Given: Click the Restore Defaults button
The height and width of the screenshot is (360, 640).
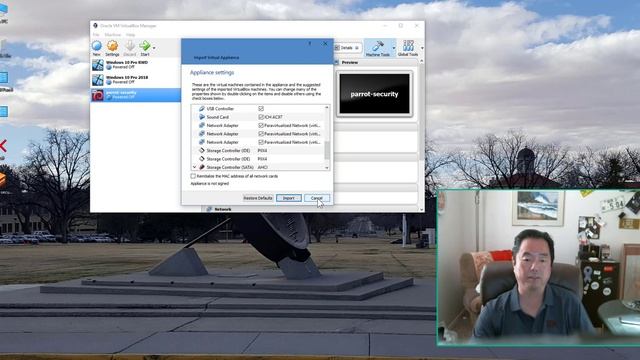Looking at the screenshot, I should click(258, 198).
